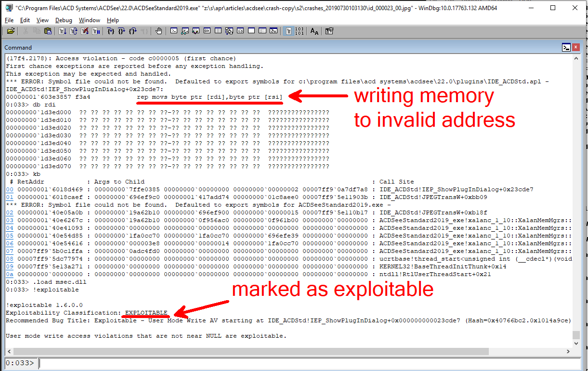Click the '!exploitable 1.6.0.0' version line
This screenshot has width=588, height=371.
point(44,305)
